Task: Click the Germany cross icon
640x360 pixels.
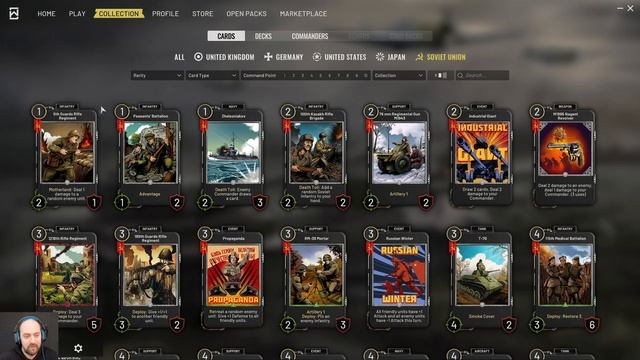Action: tap(268, 57)
